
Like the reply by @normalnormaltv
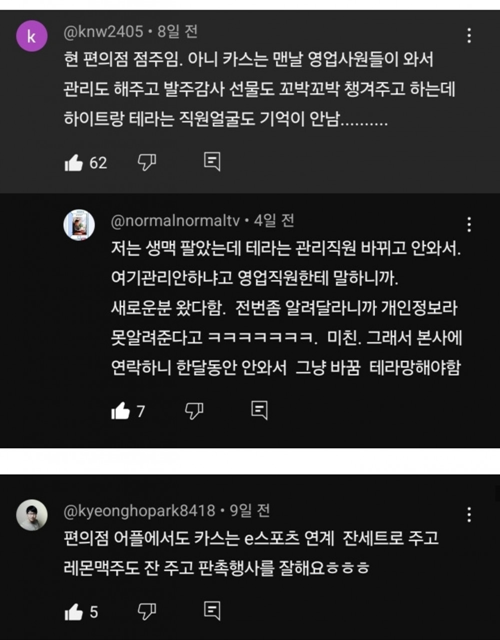120,411
